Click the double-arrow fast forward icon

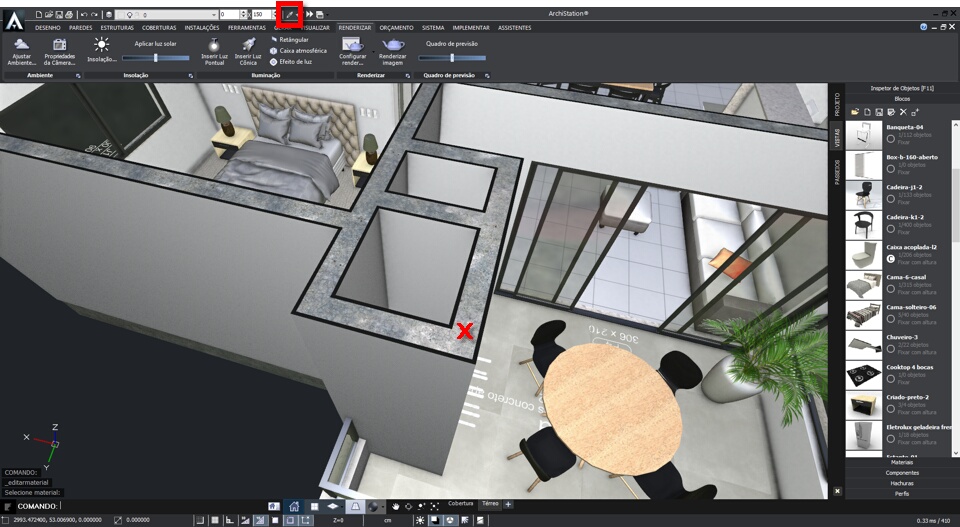[309, 14]
